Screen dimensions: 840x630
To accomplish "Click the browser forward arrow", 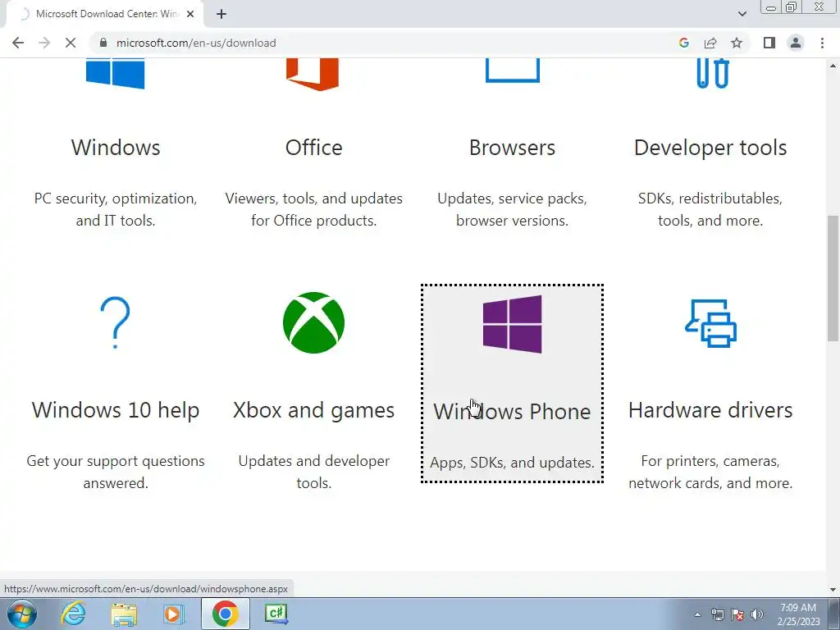I will tap(44, 43).
